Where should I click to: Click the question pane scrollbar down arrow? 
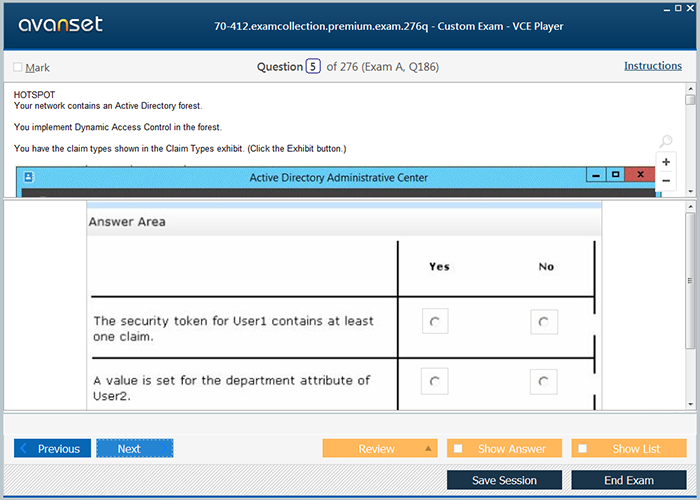point(690,192)
